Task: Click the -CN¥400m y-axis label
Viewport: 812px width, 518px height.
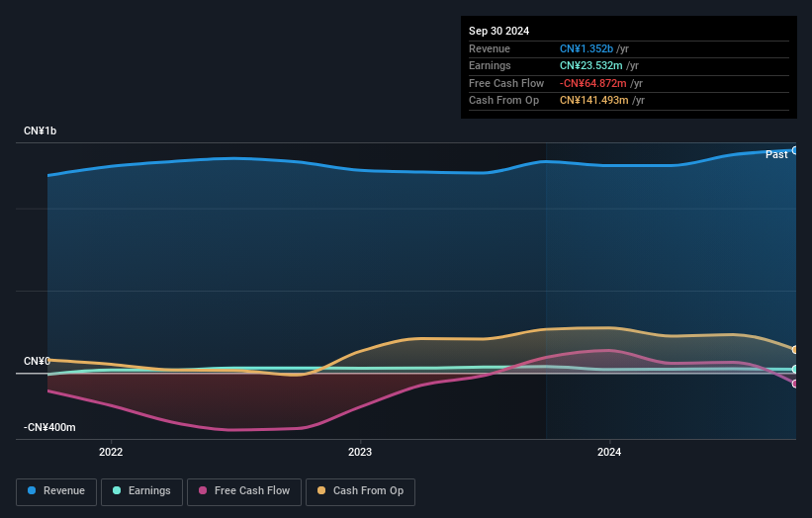Action: pos(49,427)
